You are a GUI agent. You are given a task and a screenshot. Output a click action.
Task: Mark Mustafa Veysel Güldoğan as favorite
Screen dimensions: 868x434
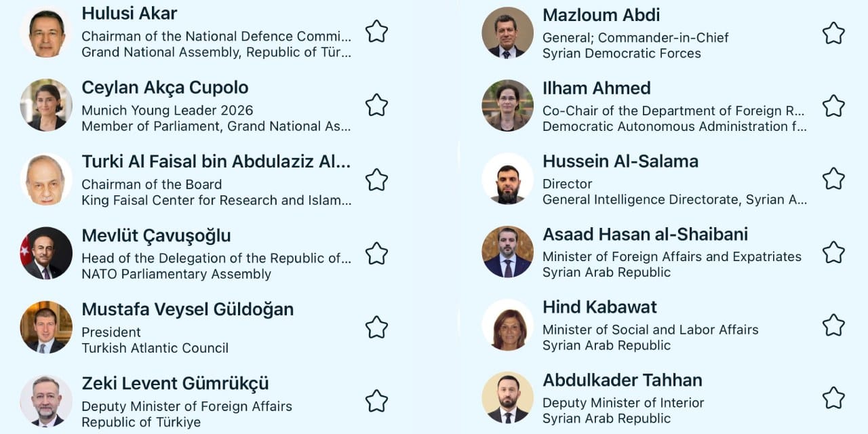tap(376, 328)
